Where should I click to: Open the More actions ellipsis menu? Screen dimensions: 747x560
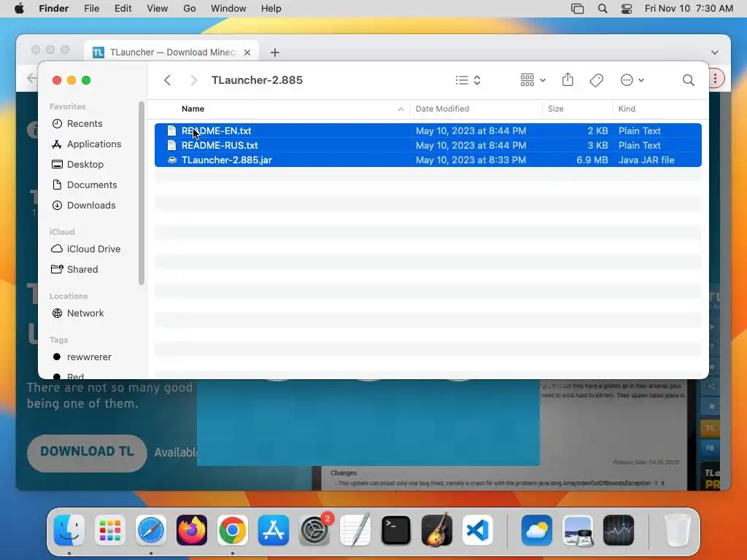(x=632, y=80)
